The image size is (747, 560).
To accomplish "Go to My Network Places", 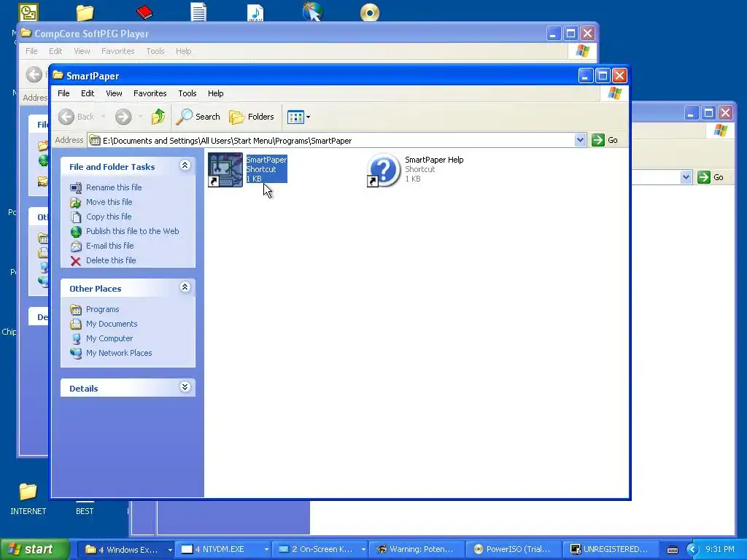I will pos(119,353).
